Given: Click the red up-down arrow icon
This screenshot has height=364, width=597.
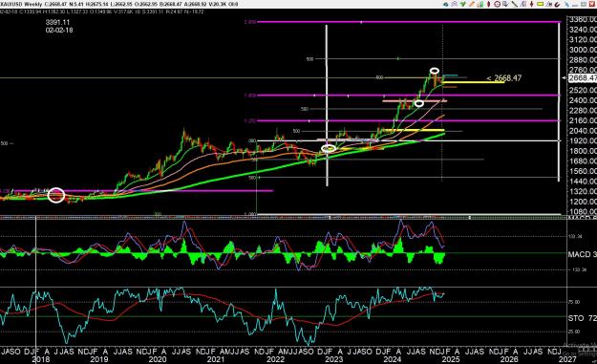Looking at the screenshot, I should tap(531, 4).
